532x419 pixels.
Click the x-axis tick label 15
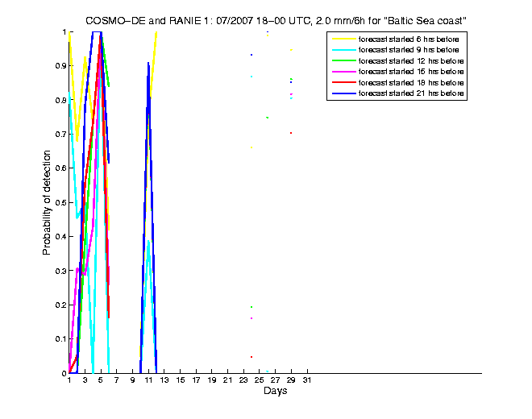(x=180, y=381)
